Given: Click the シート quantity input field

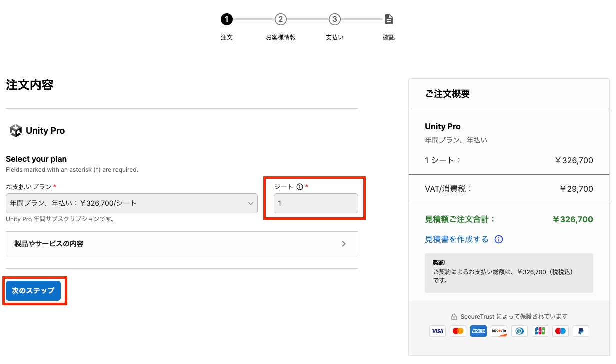Looking at the screenshot, I should pyautogui.click(x=316, y=203).
